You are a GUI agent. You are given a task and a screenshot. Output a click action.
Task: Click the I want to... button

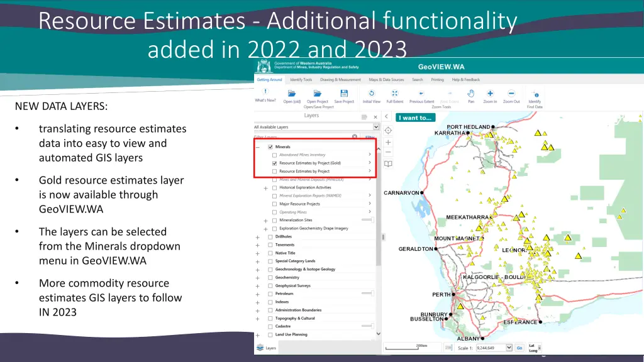tap(415, 118)
